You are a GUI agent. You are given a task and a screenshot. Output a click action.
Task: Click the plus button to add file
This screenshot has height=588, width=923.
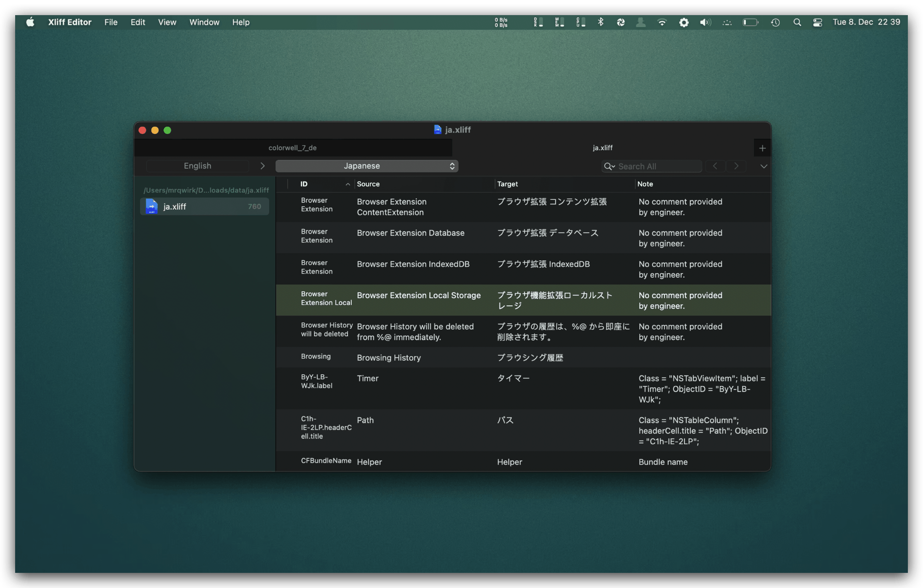pos(762,148)
